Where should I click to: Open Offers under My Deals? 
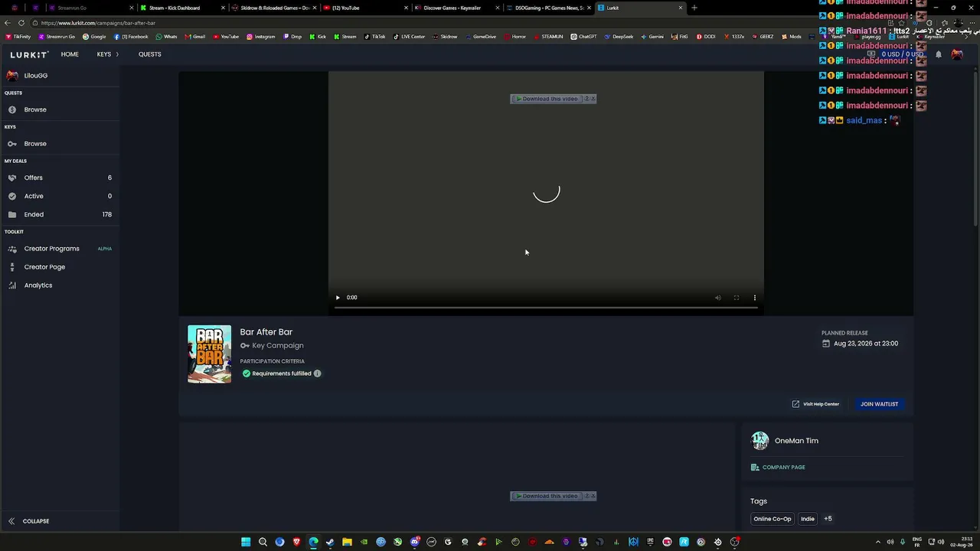[x=59, y=178]
